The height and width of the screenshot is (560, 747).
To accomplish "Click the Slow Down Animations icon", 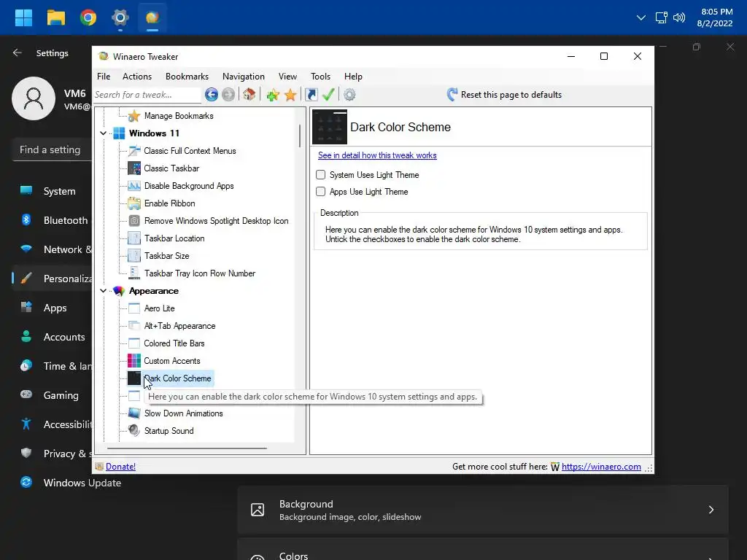I will tap(134, 413).
